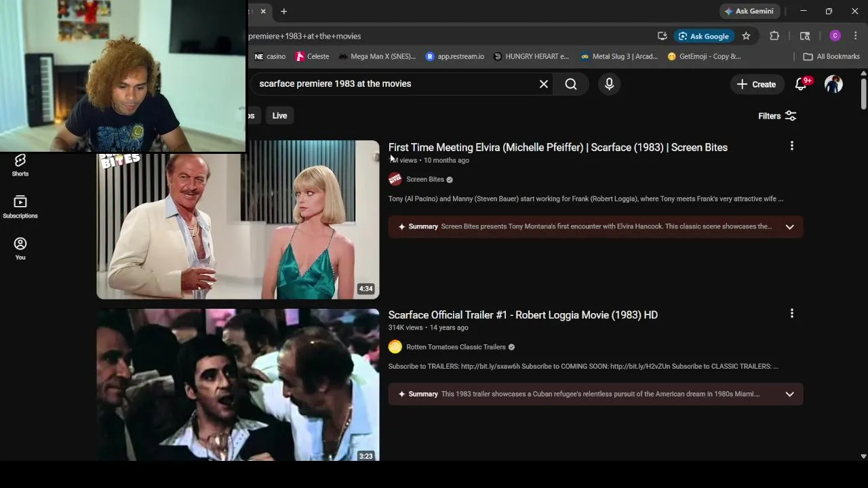Open the browser side panel icon
The image size is (868, 488).
805,36
